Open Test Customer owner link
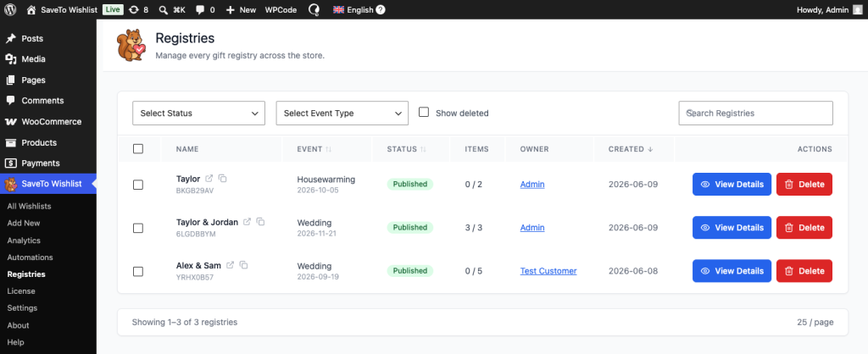This screenshot has width=868, height=354. pos(548,271)
